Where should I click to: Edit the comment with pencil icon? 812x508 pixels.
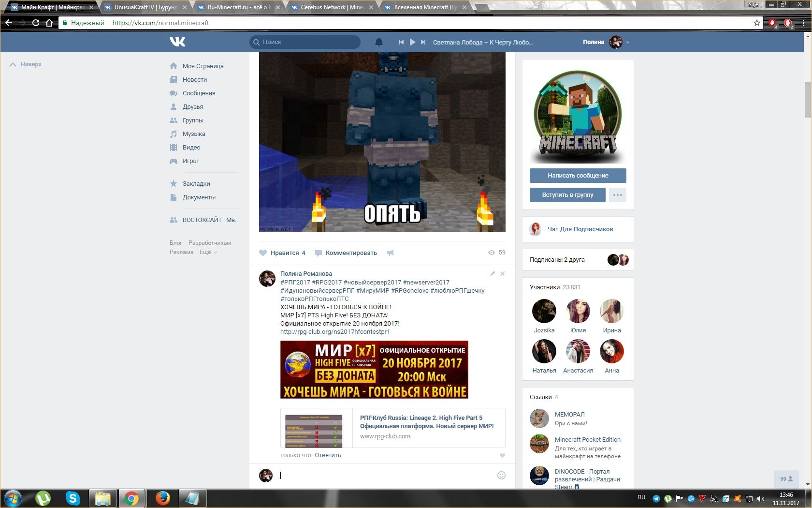pos(493,273)
